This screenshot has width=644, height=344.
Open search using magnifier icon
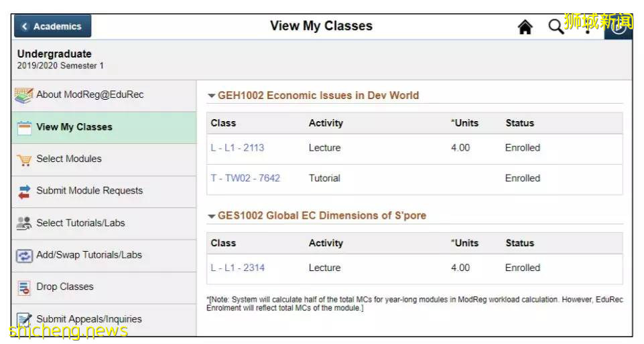point(556,27)
